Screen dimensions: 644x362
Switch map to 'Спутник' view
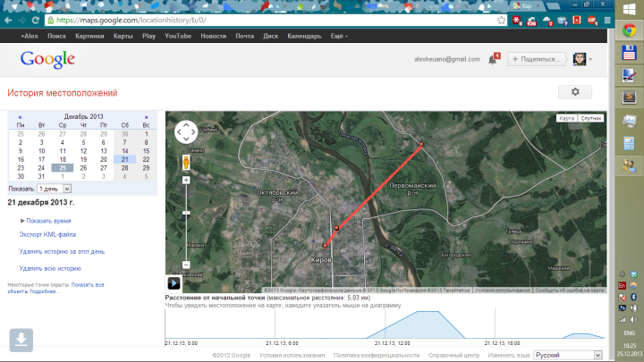pos(591,118)
